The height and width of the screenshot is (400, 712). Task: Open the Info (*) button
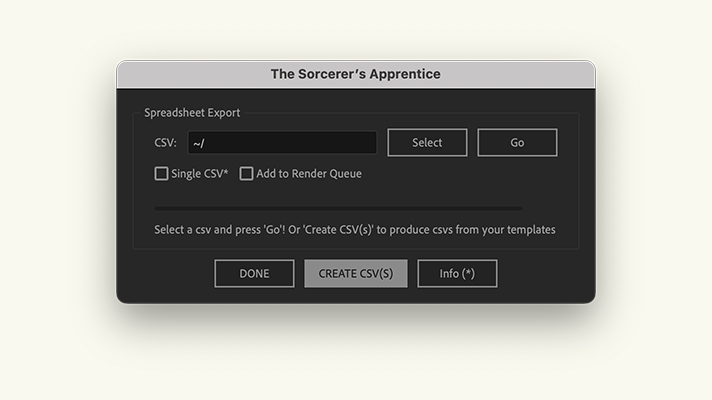coord(457,273)
